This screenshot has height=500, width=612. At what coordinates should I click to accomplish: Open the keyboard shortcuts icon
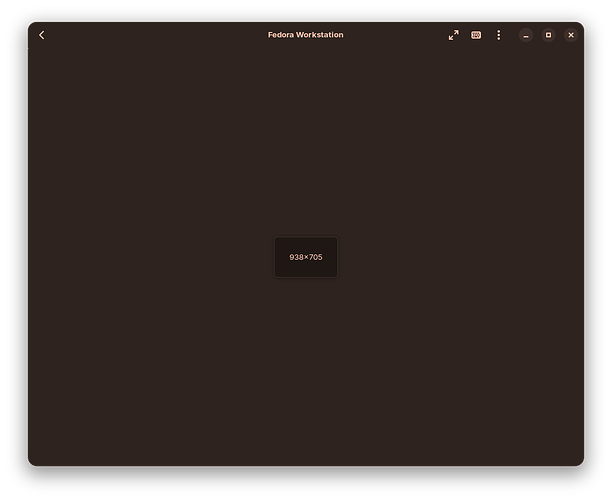476,35
